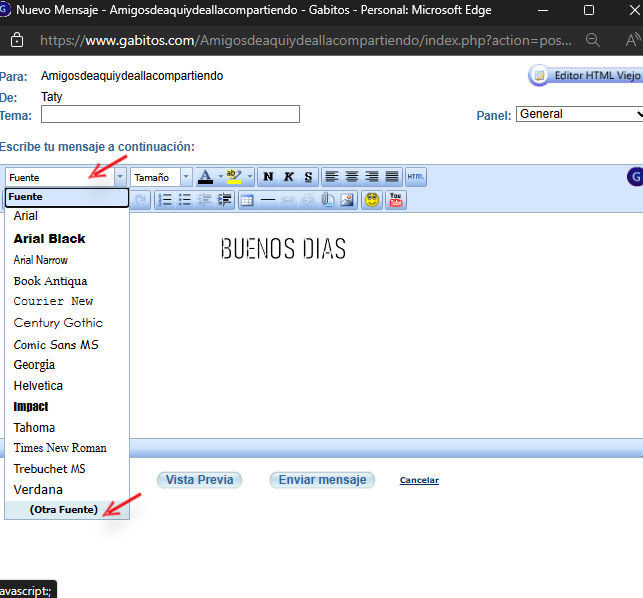Open the yellow highlight color picker
The height and width of the screenshot is (598, 643).
(x=235, y=177)
